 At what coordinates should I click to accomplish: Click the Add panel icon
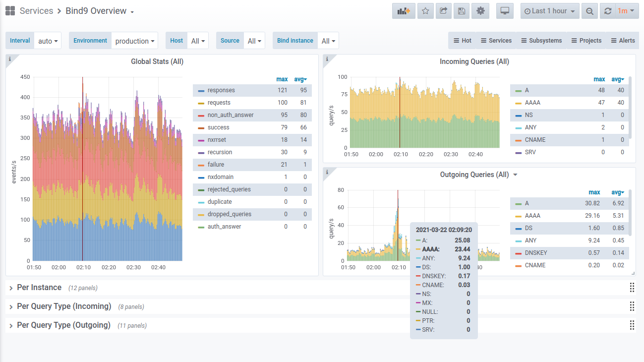[x=404, y=11]
